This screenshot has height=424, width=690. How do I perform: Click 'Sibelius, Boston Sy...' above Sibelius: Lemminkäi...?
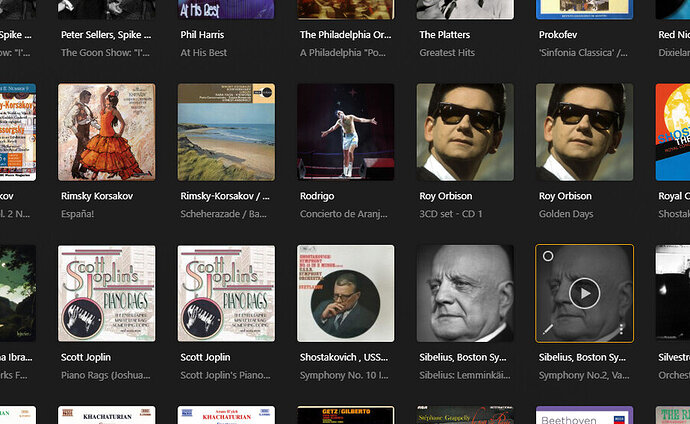[462, 358]
